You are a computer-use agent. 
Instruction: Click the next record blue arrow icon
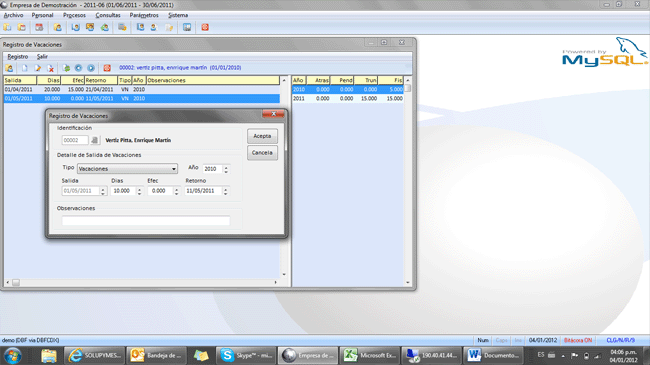[91, 68]
